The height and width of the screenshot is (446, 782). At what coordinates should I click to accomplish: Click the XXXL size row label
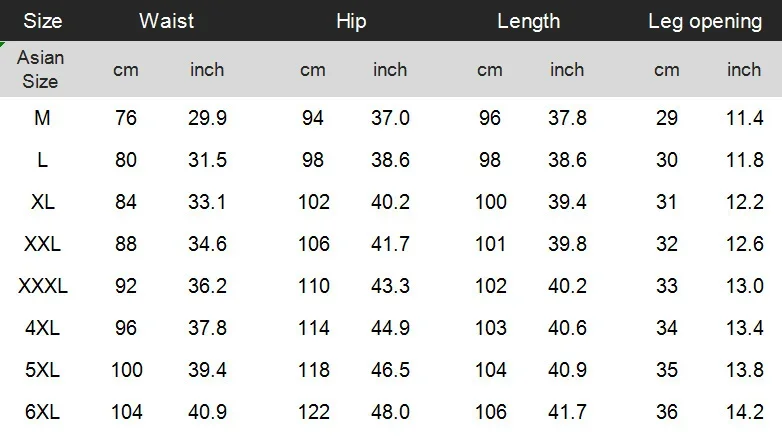43,286
